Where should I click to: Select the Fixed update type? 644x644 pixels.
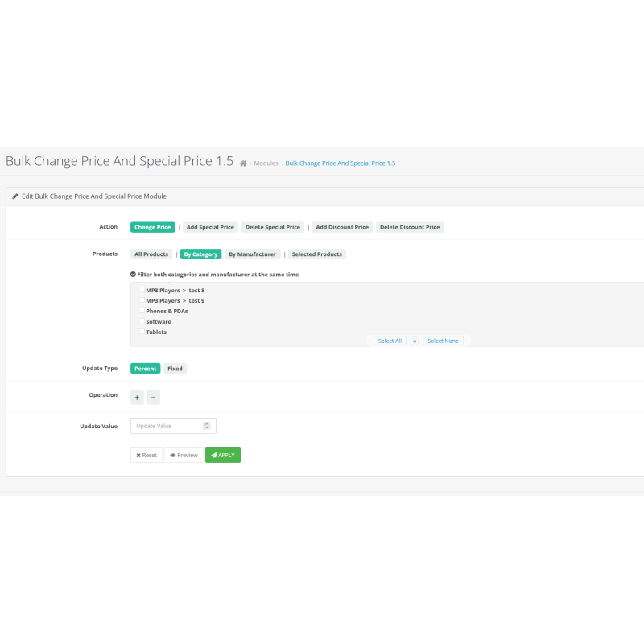[175, 368]
